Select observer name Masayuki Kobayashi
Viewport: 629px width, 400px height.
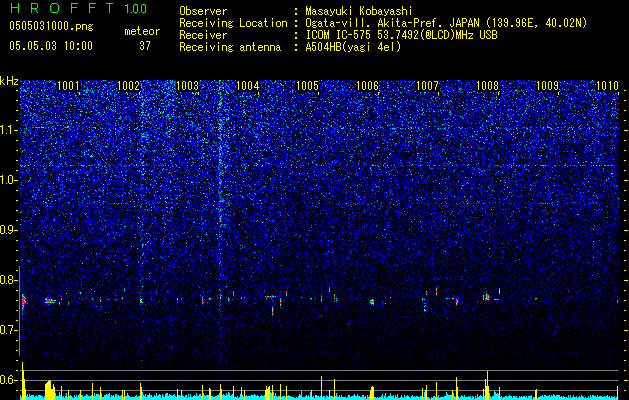(x=359, y=11)
